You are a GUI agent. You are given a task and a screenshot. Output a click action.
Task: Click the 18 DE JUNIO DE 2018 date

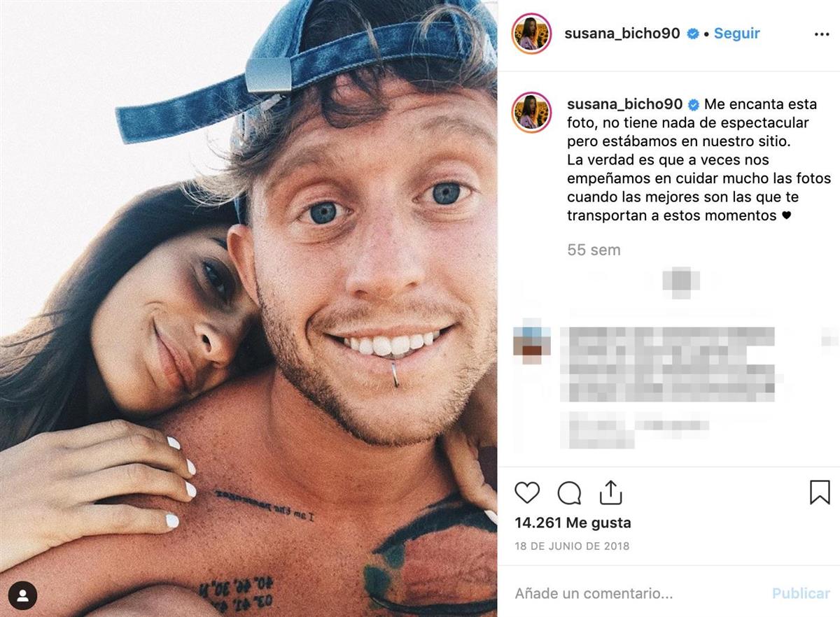tap(572, 546)
